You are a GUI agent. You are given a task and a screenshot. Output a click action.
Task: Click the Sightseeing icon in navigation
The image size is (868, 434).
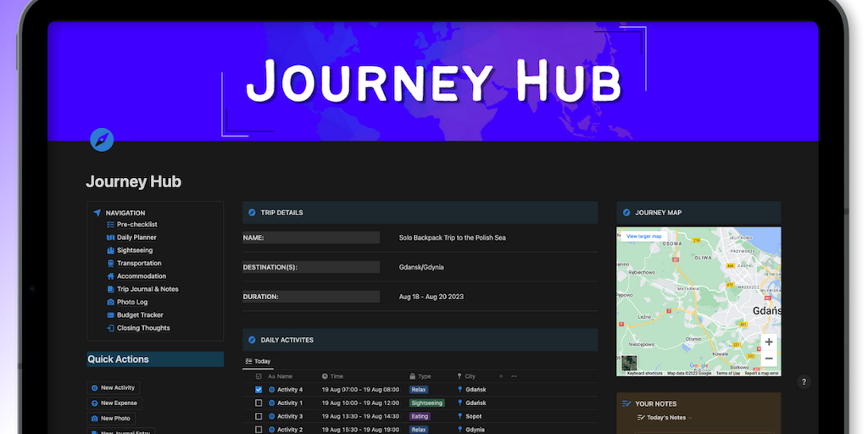110,251
